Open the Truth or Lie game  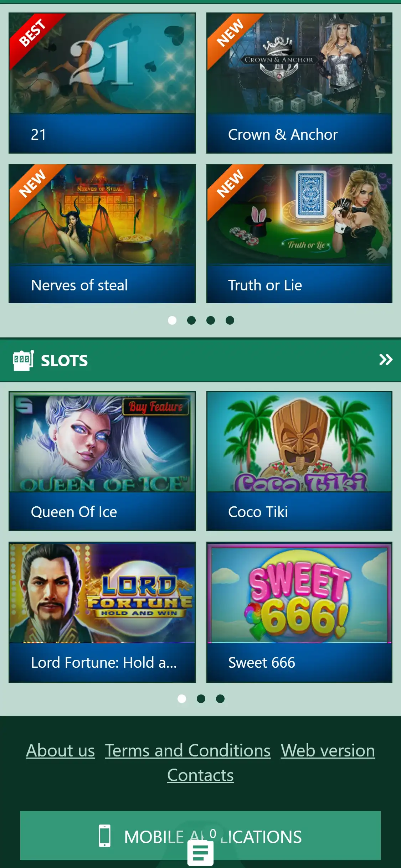pos(299,234)
